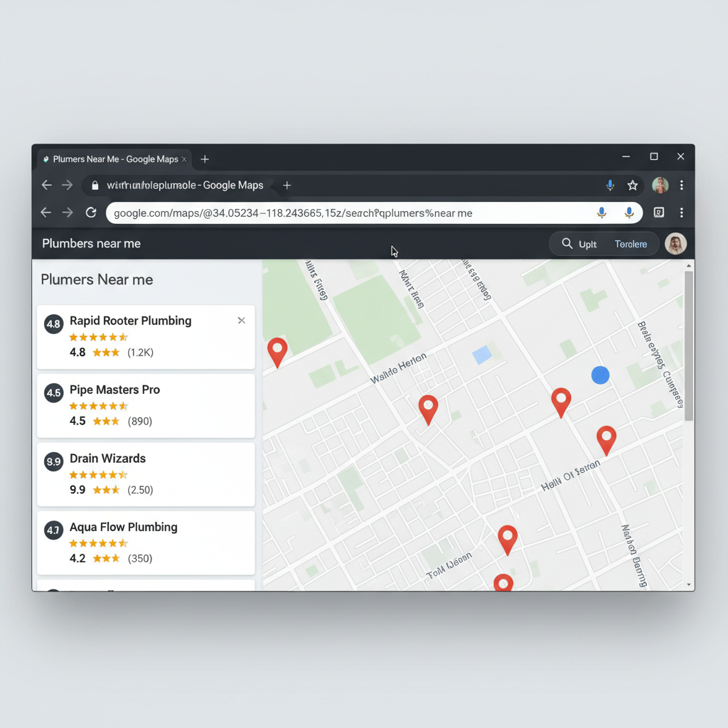Click the Plumbers near me header title

pos(92,244)
